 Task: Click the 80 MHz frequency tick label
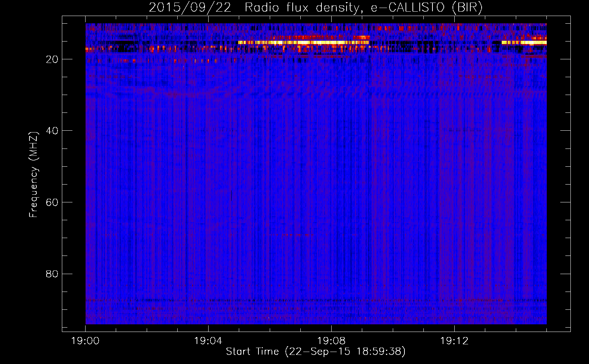52,274
